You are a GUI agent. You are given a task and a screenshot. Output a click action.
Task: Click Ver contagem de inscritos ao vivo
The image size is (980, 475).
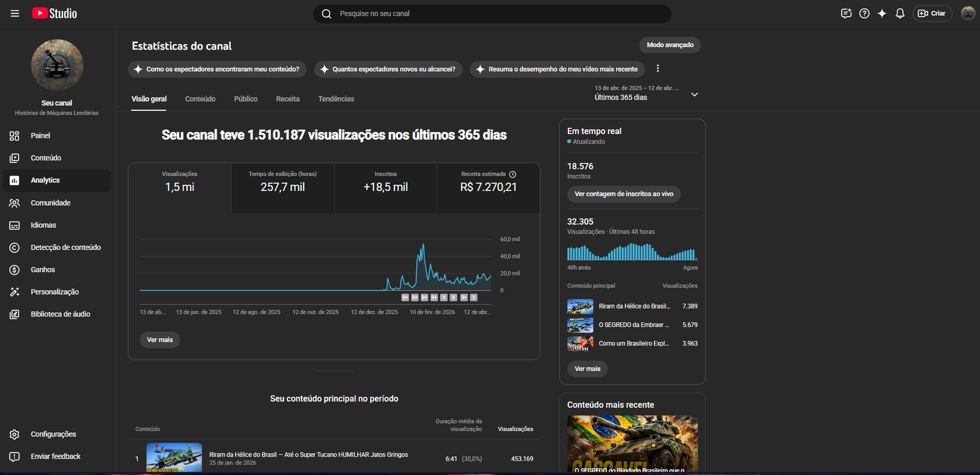(624, 194)
